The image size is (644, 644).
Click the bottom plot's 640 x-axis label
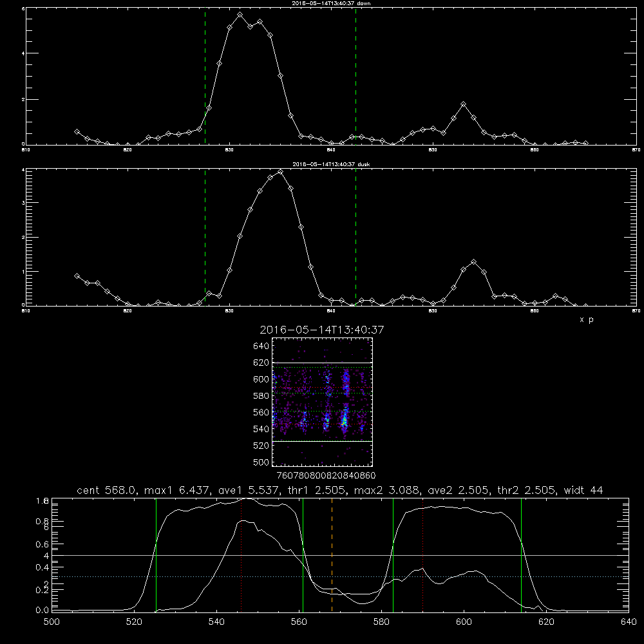tap(629, 622)
